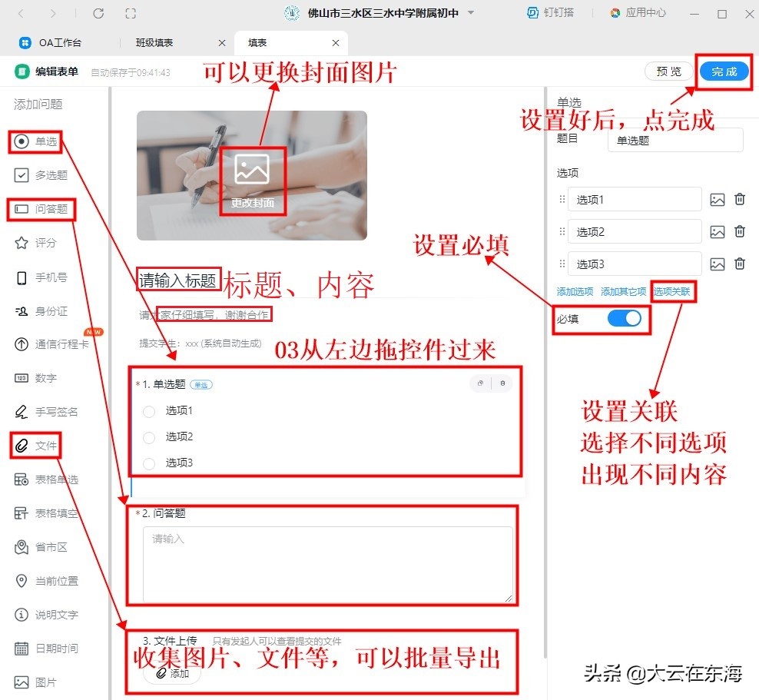Click the 文件 paperclip attachment control
759x700 pixels.
[x=34, y=445]
